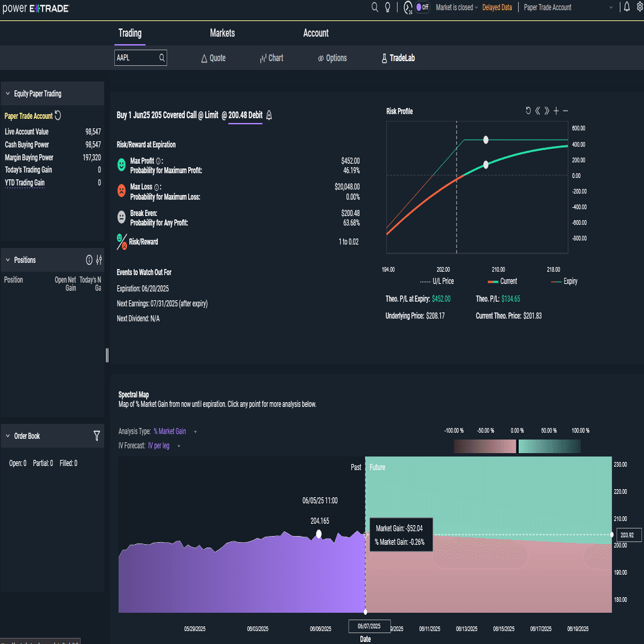Switch to the Markets tab

222,33
